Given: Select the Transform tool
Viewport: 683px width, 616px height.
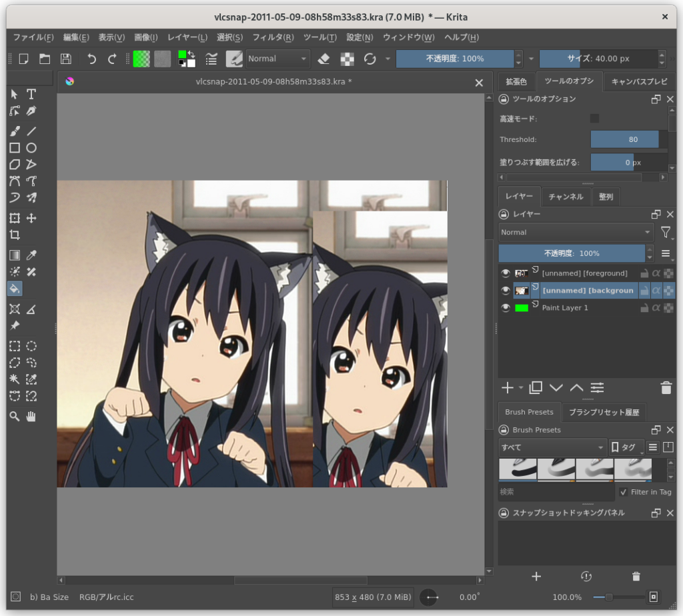Looking at the screenshot, I should point(15,218).
